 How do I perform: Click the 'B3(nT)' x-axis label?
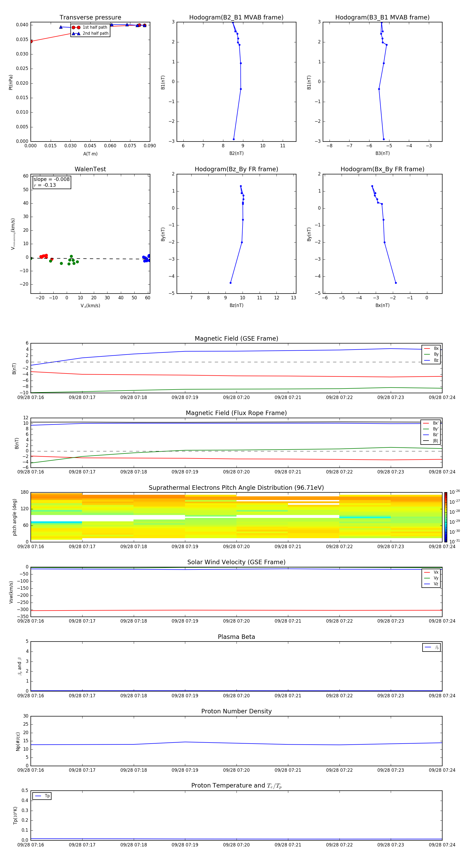pyautogui.click(x=382, y=153)
